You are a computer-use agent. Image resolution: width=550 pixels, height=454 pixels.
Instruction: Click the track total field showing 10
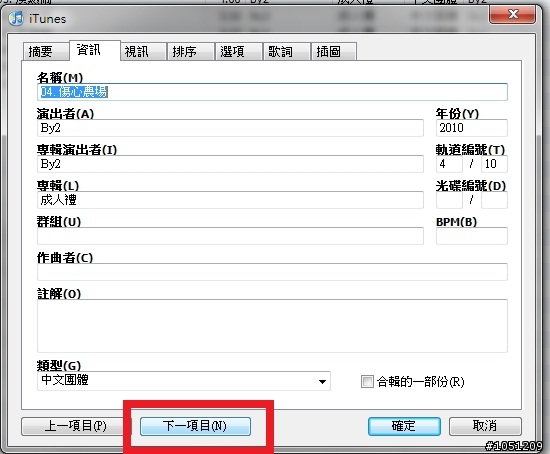point(494,164)
